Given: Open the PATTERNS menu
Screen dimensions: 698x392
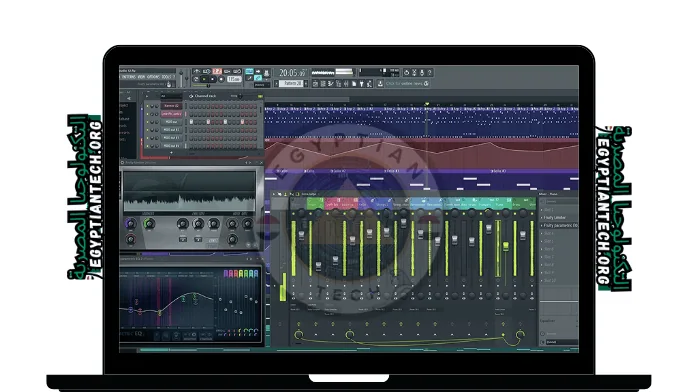Looking at the screenshot, I should tap(129, 77).
